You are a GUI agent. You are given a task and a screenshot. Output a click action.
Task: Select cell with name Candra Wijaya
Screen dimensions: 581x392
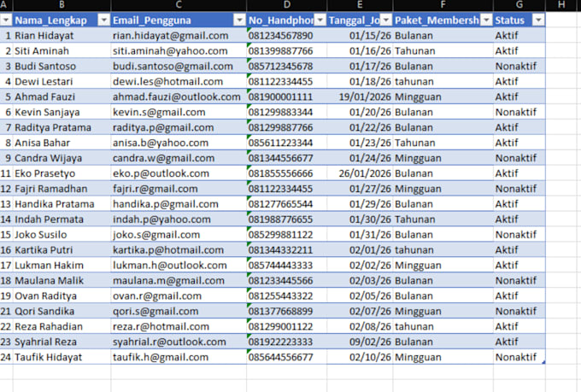(x=62, y=158)
